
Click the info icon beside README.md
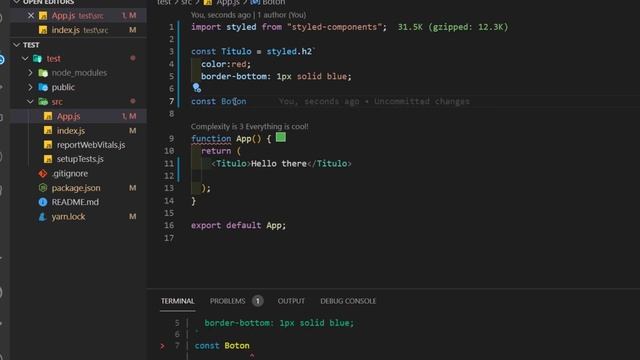tap(43, 202)
